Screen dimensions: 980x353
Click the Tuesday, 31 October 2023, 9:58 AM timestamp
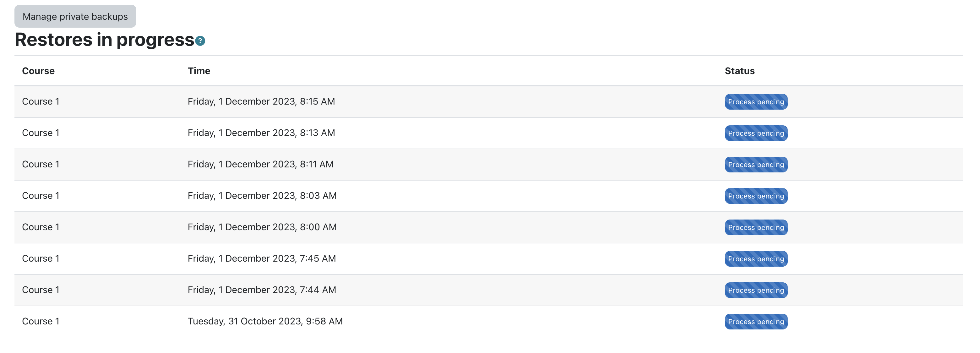[265, 321]
